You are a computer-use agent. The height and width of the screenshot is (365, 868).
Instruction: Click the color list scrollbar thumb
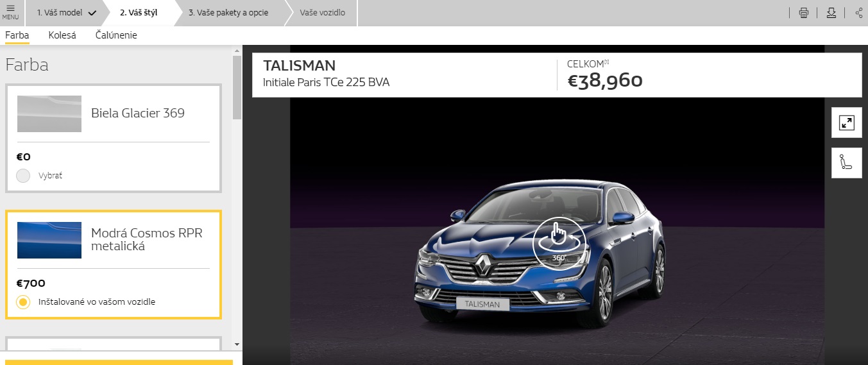point(237,88)
